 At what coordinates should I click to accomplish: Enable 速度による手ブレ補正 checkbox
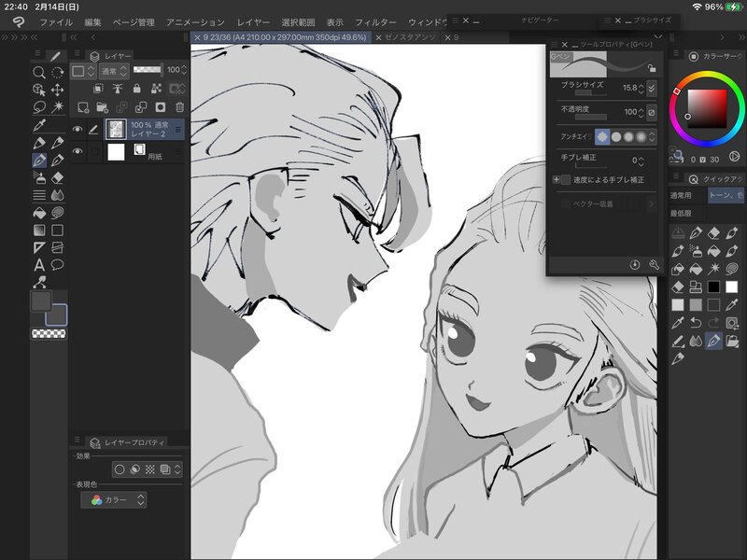(x=566, y=179)
